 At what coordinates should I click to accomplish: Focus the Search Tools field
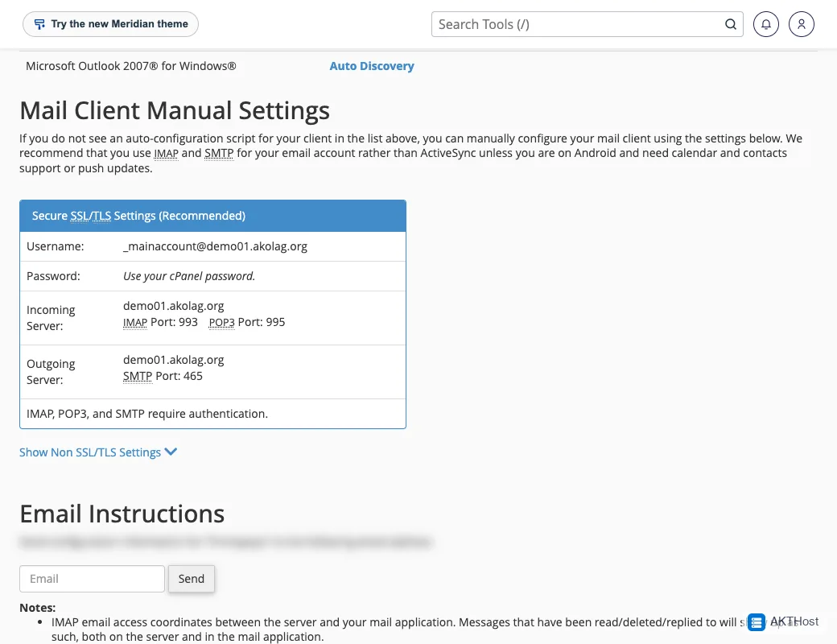click(588, 25)
